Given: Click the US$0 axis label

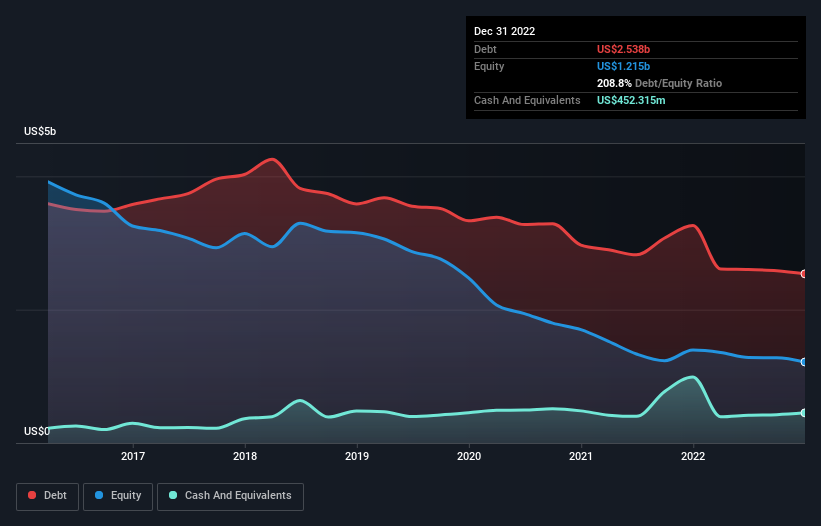Looking at the screenshot, I should click(x=37, y=431).
